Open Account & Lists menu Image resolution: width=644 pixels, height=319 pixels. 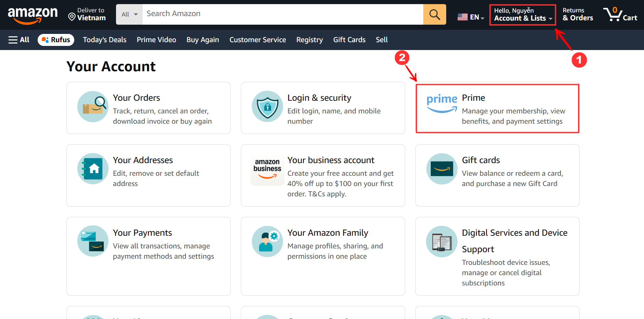tap(523, 15)
